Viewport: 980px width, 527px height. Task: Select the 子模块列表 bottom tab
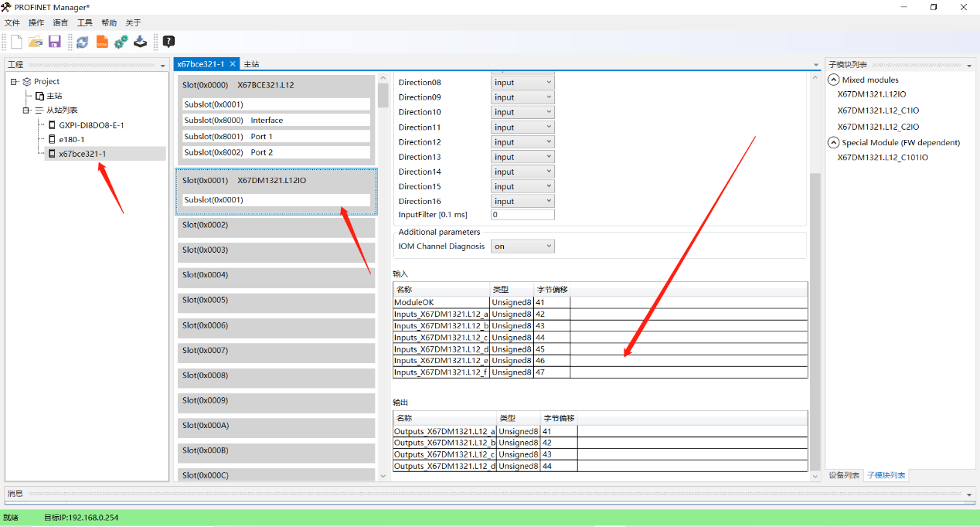pyautogui.click(x=886, y=475)
